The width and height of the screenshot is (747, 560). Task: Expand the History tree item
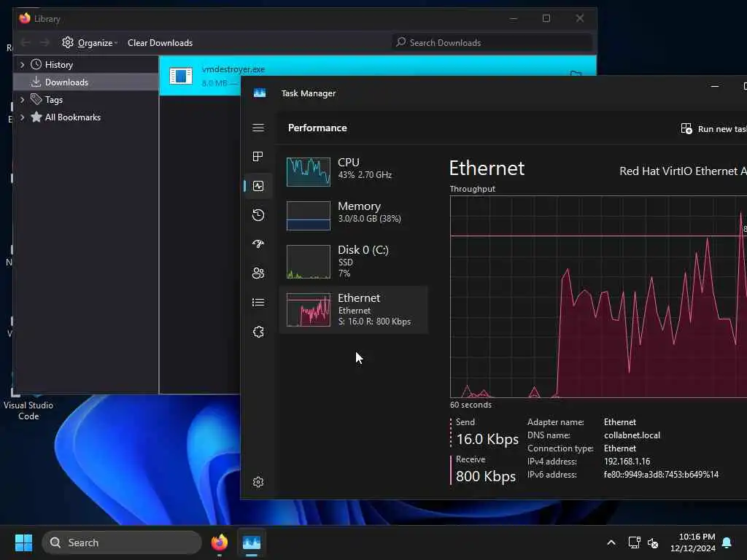click(22, 64)
